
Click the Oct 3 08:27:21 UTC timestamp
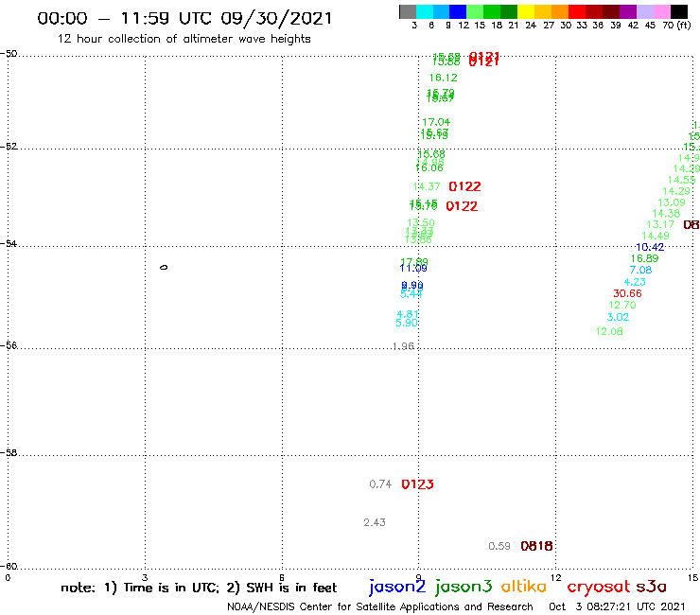pyautogui.click(x=617, y=606)
